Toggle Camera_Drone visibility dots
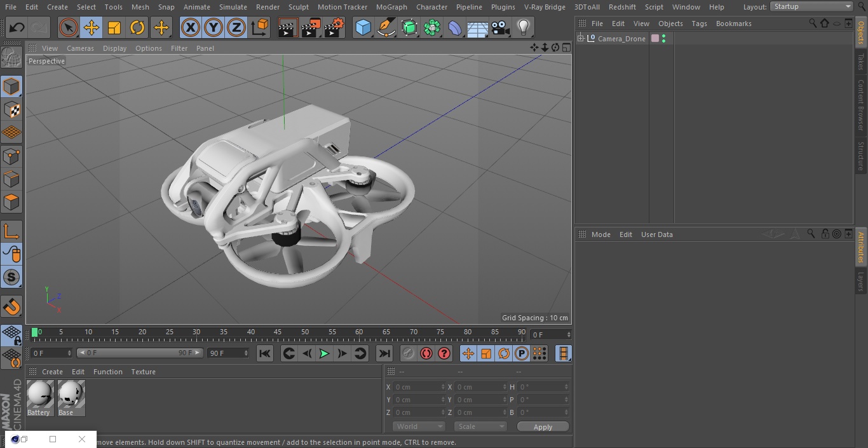This screenshot has height=448, width=868. 663,39
